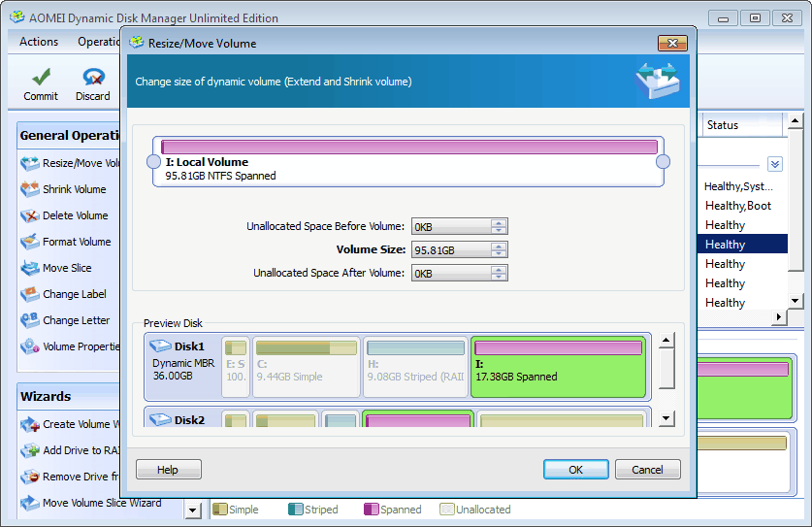Click the Status column header
The height and width of the screenshot is (527, 812).
coord(742,125)
